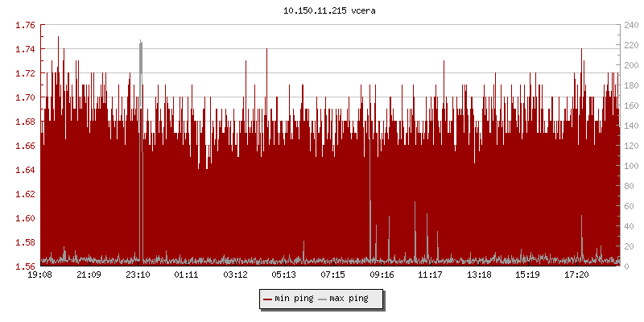Click the 19:08 time axis label
The width and height of the screenshot is (644, 322).
[40, 275]
